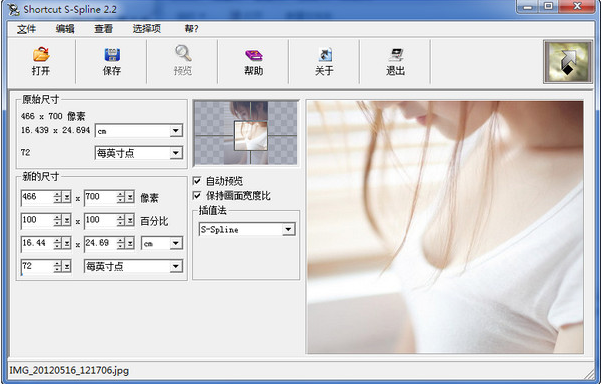This screenshot has width=601, height=384.
Task: Click the single-arrow spinner of the 700 field
Action: click(121, 197)
